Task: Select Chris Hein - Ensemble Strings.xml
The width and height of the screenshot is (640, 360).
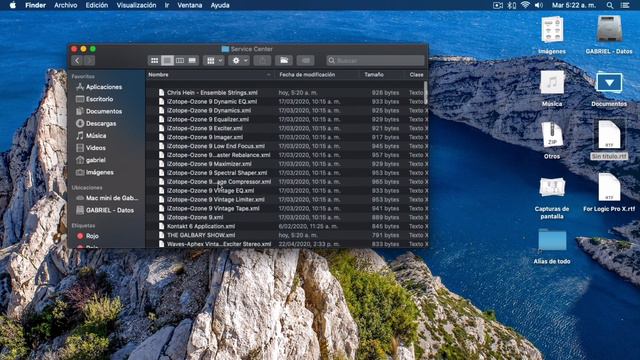Action: tap(212, 93)
